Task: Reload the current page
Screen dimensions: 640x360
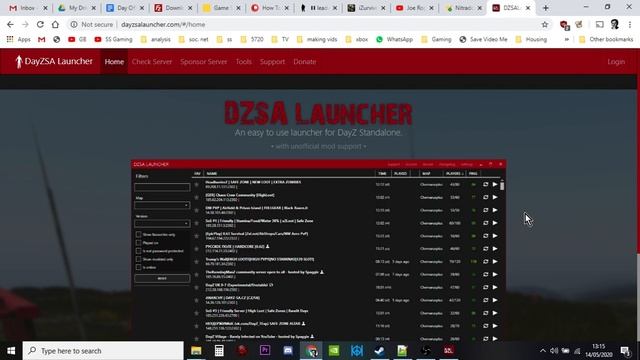Action: (40, 24)
